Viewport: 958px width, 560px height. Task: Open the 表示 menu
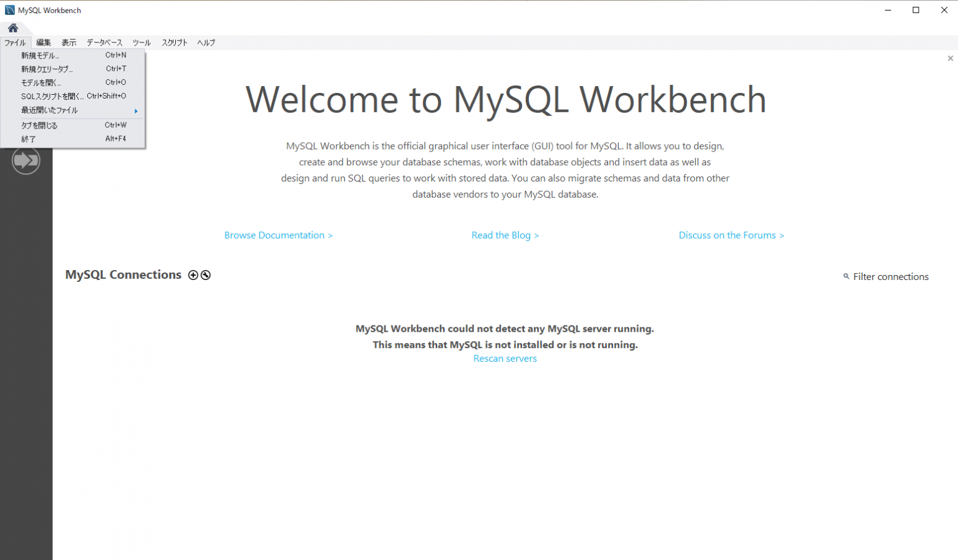coord(69,42)
